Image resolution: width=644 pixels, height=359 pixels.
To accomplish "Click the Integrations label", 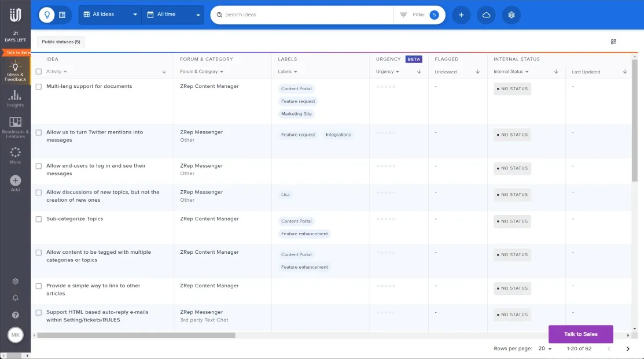I will pos(338,135).
